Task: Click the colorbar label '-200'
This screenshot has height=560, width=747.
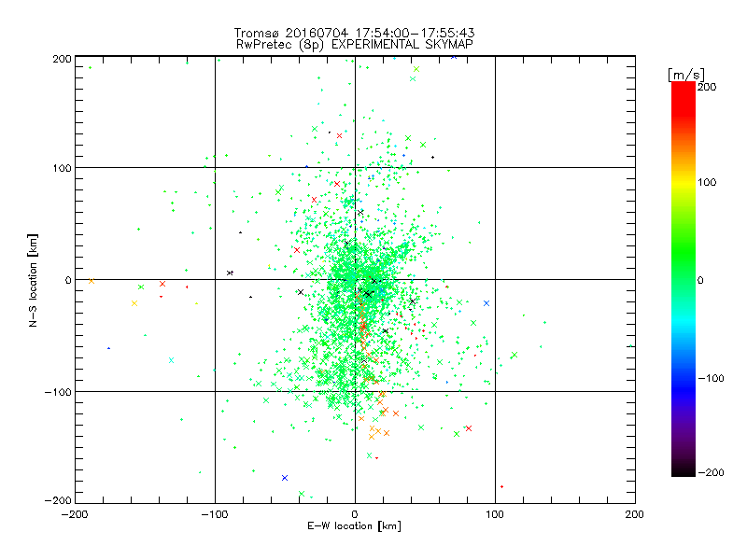Action: (711, 472)
